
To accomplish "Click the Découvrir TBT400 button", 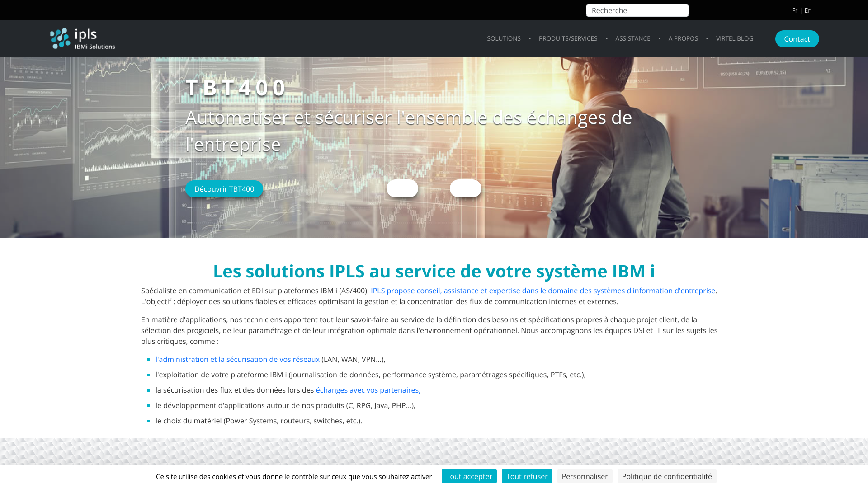I will click(x=224, y=189).
